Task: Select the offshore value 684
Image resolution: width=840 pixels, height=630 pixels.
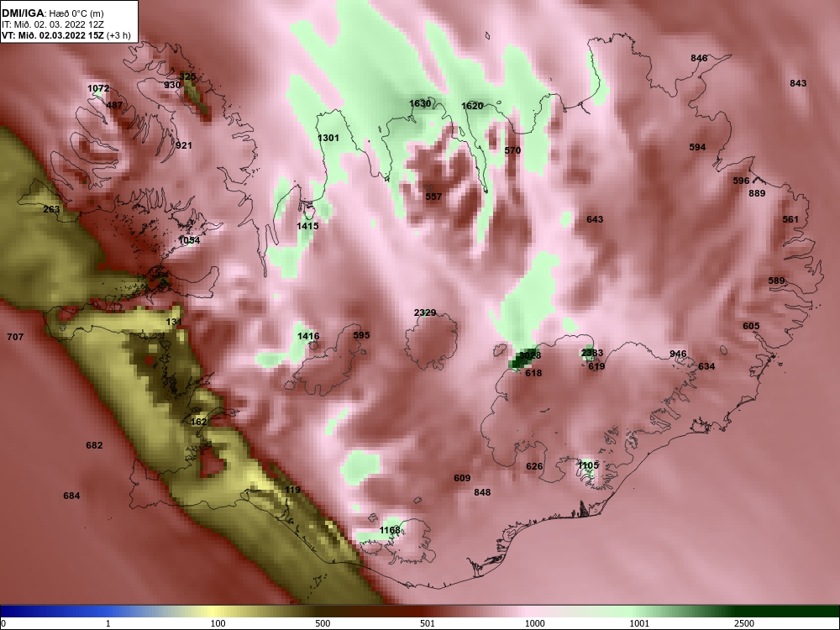Action: (71, 496)
